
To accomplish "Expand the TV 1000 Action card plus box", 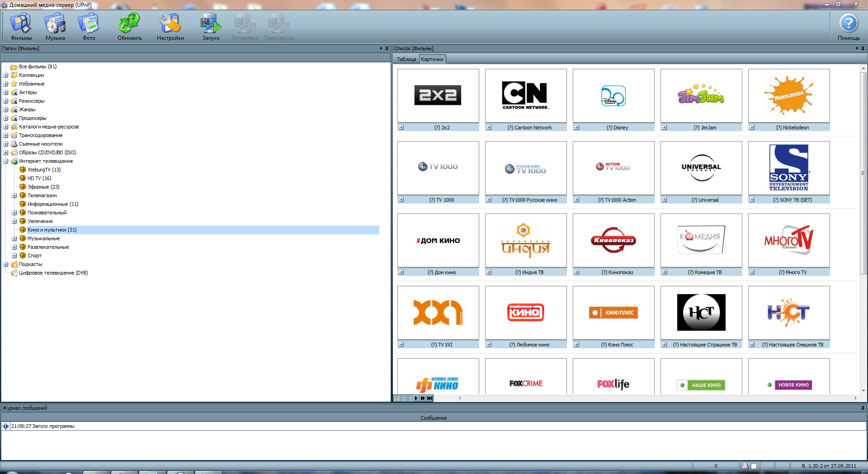I will click(x=577, y=200).
